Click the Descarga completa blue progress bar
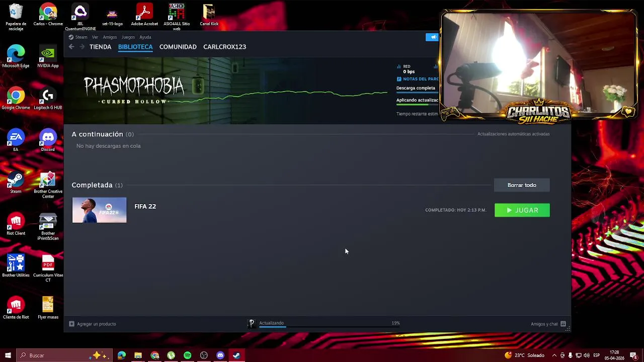The height and width of the screenshot is (362, 644). coord(418,93)
